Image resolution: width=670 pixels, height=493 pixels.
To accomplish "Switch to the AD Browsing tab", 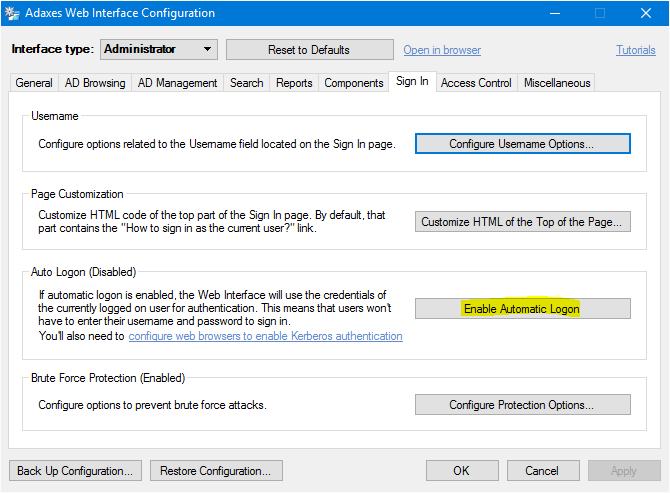I will [x=95, y=82].
